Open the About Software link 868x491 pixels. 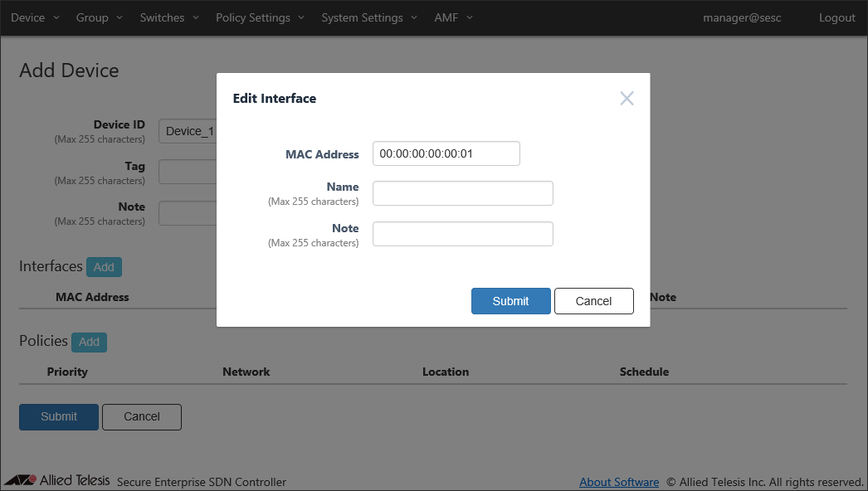click(619, 482)
